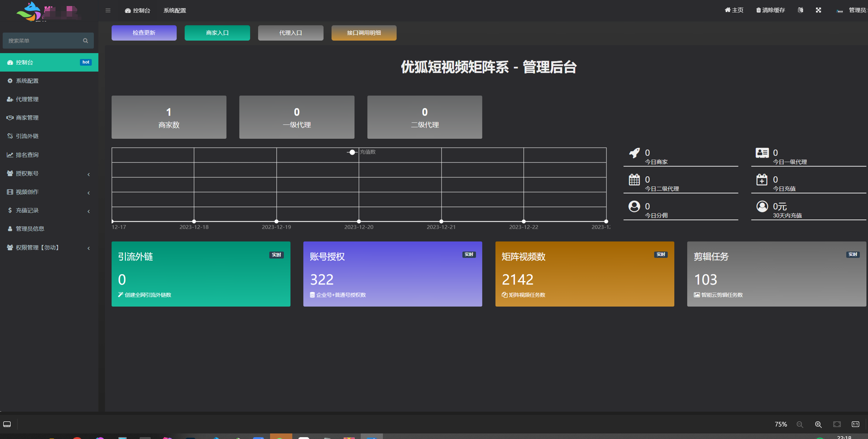Toggle fullscreen with the expand arrows icon
This screenshot has width=868, height=439.
(819, 10)
